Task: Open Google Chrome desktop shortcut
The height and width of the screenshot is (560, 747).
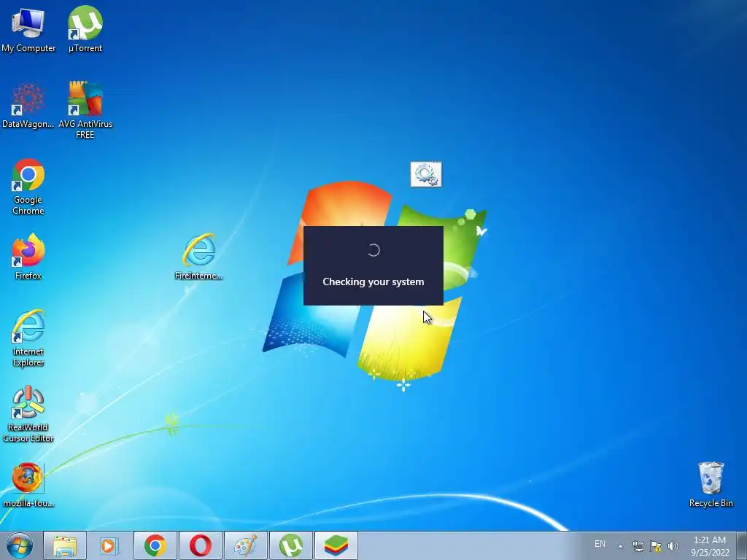Action: coord(28,187)
